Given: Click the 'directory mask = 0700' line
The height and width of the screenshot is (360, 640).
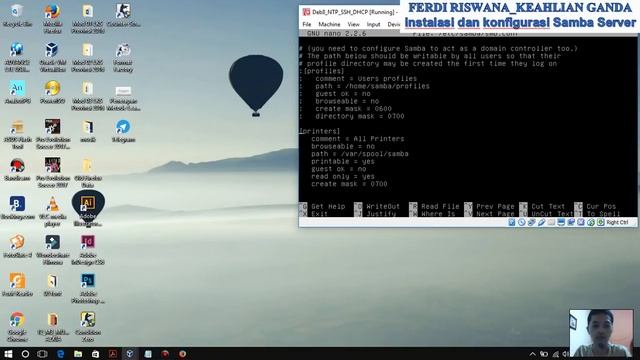Looking at the screenshot, I should point(360,116).
